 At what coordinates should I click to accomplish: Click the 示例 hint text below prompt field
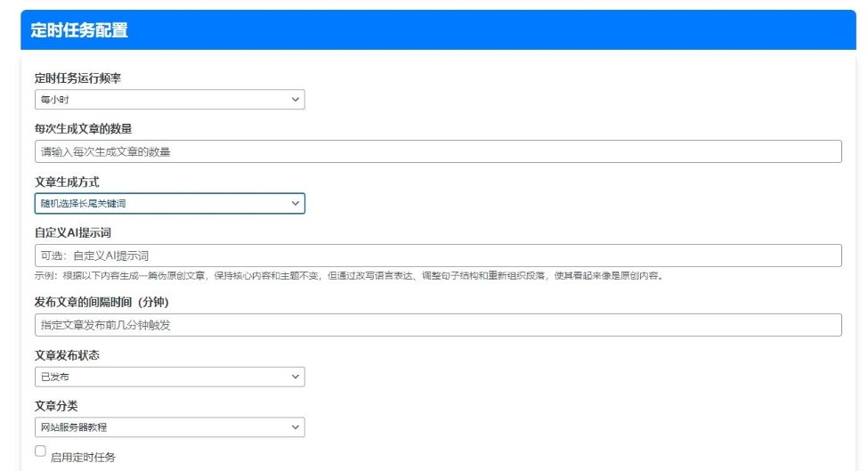click(x=347, y=275)
